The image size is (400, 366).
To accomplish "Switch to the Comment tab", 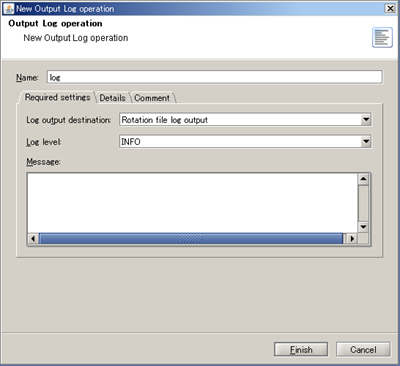I will tap(152, 98).
